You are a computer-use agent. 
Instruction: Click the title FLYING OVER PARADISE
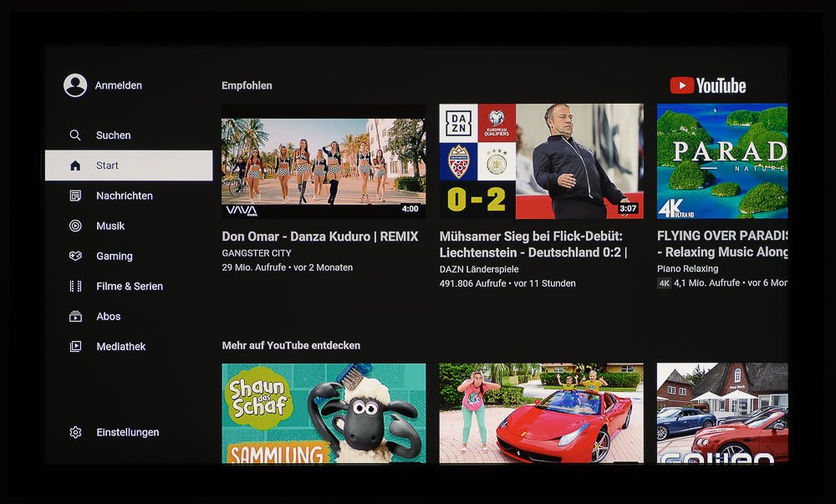(722, 244)
